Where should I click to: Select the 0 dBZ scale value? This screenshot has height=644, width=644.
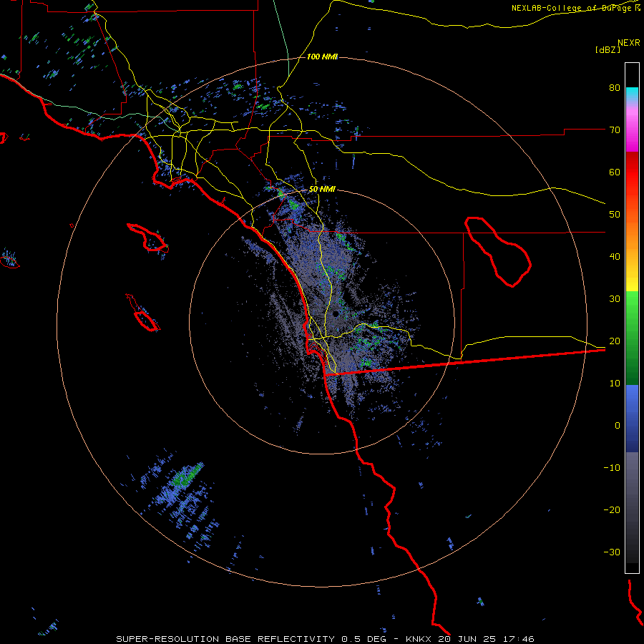[x=618, y=426]
